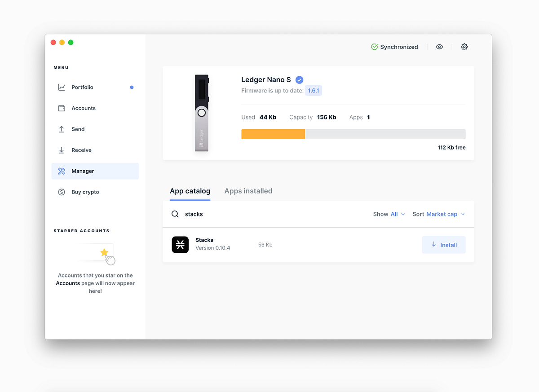The height and width of the screenshot is (392, 539).
Task: Click the orange storage usage bar
Action: click(273, 134)
